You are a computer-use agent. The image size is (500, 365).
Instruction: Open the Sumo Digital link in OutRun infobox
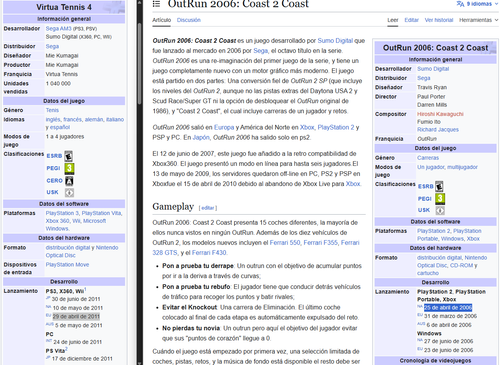(433, 69)
